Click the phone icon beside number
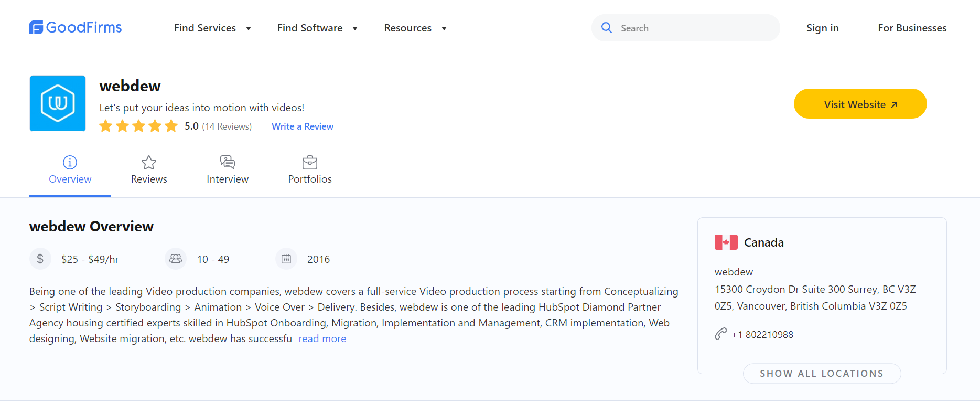The image size is (980, 403). tap(721, 334)
